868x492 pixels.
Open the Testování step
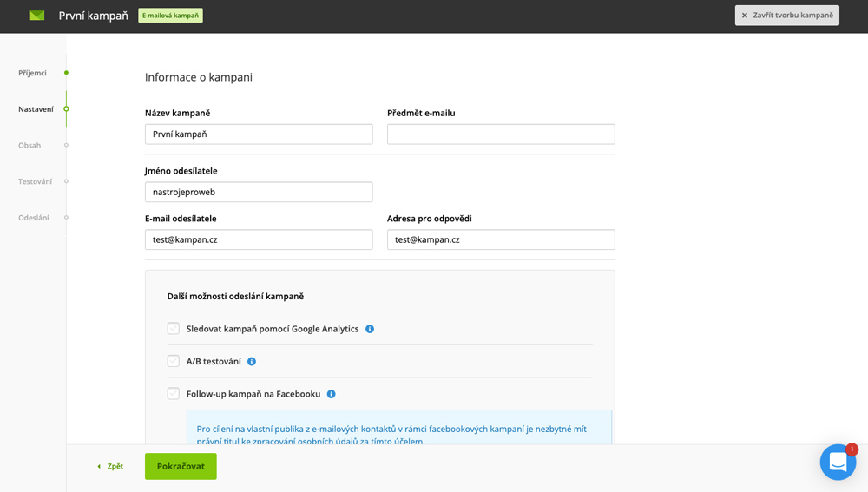[x=35, y=181]
